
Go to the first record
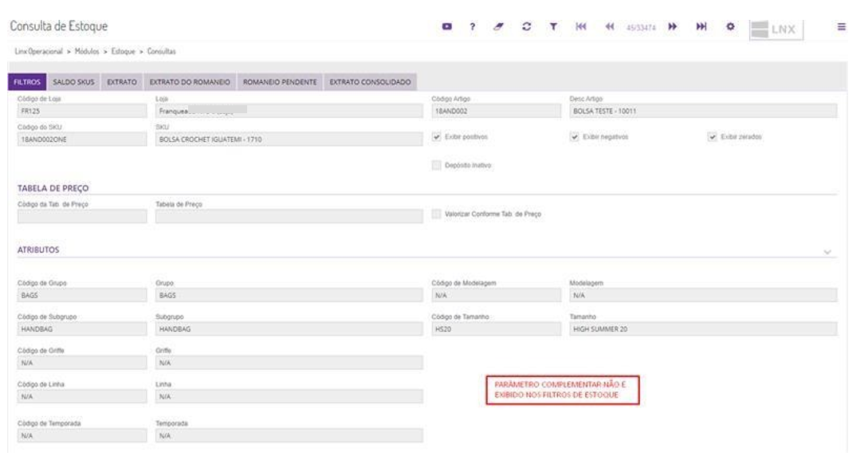581,26
